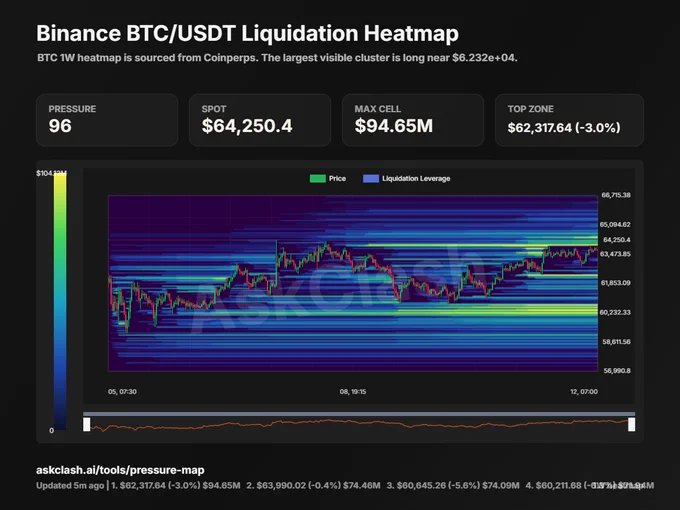
Task: Click the 65,094.62 price axis label
Action: (615, 225)
